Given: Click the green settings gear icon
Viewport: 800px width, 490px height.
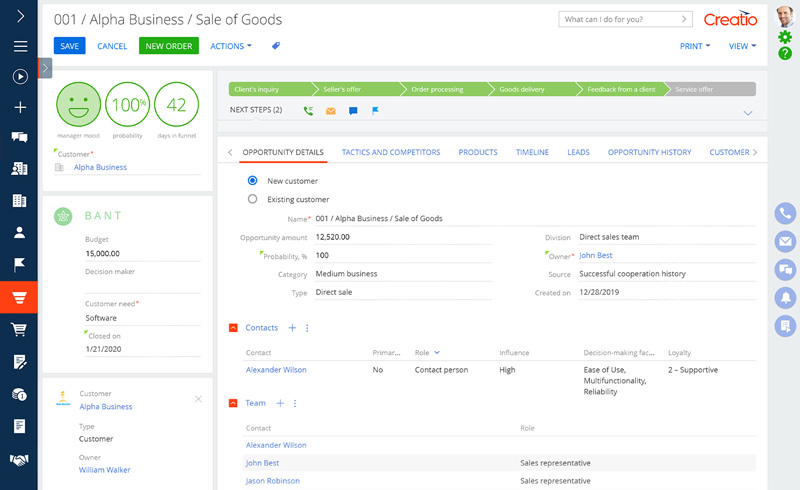Looking at the screenshot, I should pyautogui.click(x=785, y=37).
